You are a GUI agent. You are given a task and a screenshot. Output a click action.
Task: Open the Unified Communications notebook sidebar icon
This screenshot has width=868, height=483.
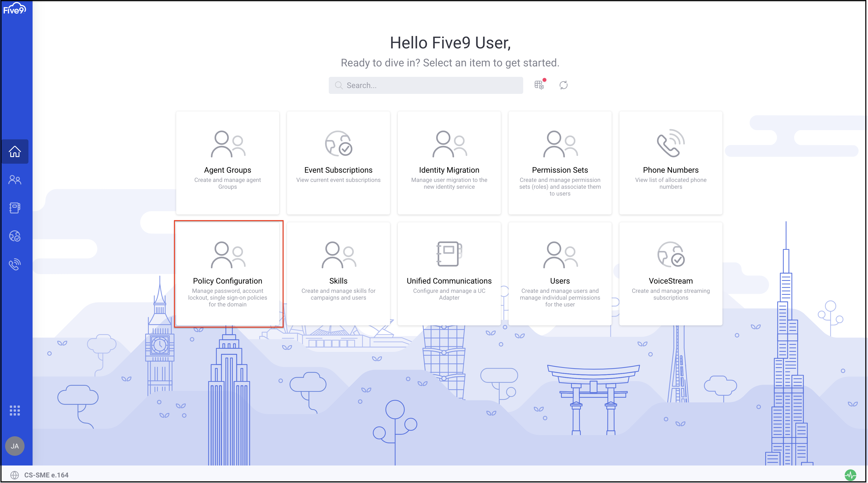(15, 208)
